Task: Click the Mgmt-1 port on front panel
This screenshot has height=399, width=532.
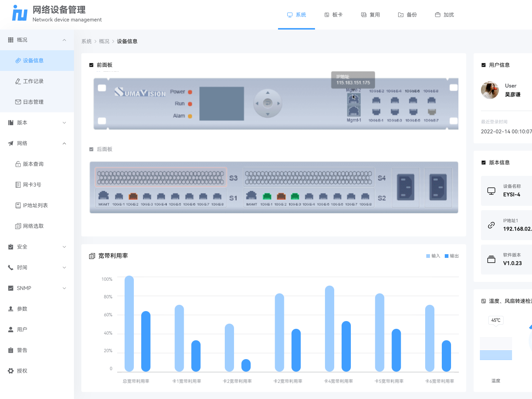Action: (x=354, y=111)
